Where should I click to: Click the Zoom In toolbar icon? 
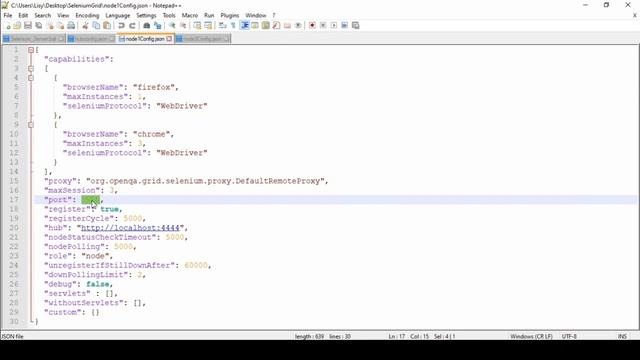(x=172, y=25)
